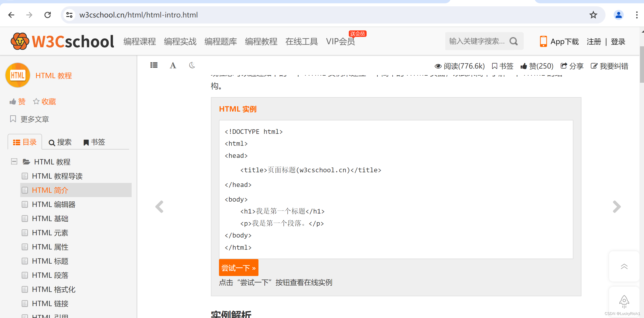
Task: Click the HTML 教程 sidebar title link
Action: pyautogui.click(x=54, y=75)
